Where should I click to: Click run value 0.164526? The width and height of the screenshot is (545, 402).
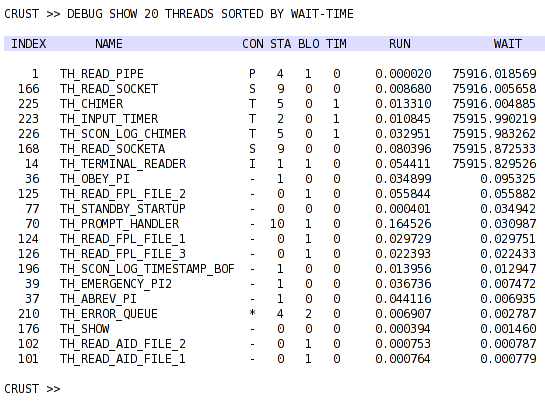tap(403, 224)
